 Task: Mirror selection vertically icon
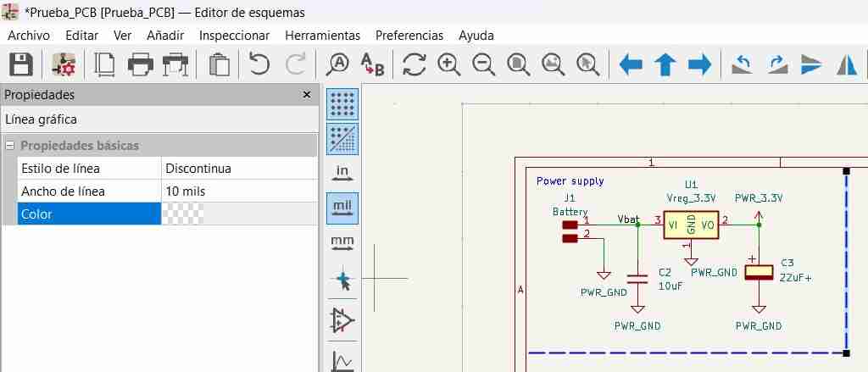click(x=811, y=64)
